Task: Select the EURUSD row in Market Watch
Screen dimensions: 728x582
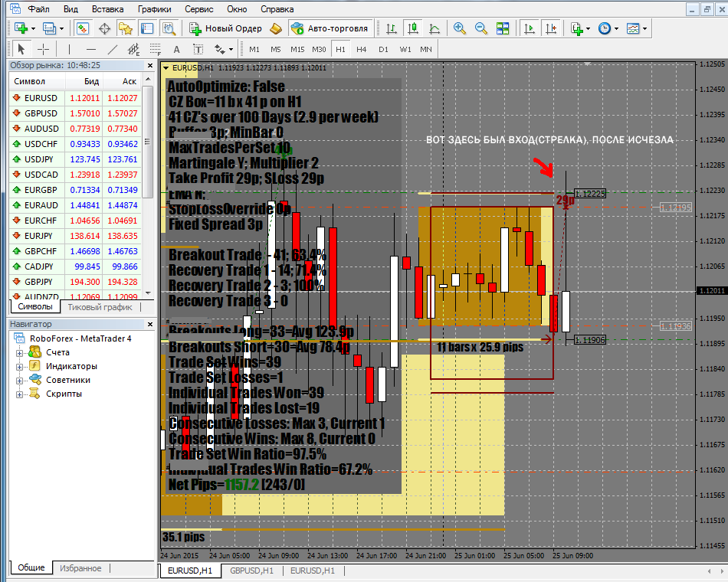Action: (x=75, y=98)
